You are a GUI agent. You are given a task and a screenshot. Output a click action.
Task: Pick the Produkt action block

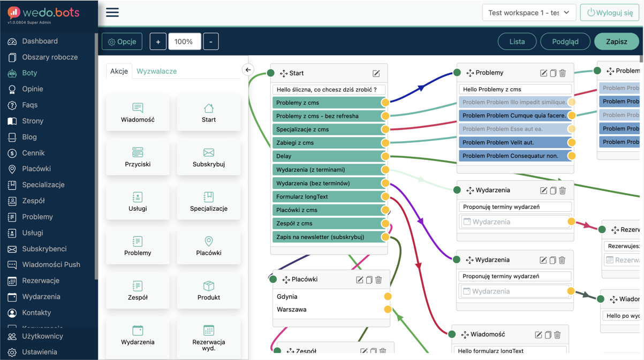point(209,290)
